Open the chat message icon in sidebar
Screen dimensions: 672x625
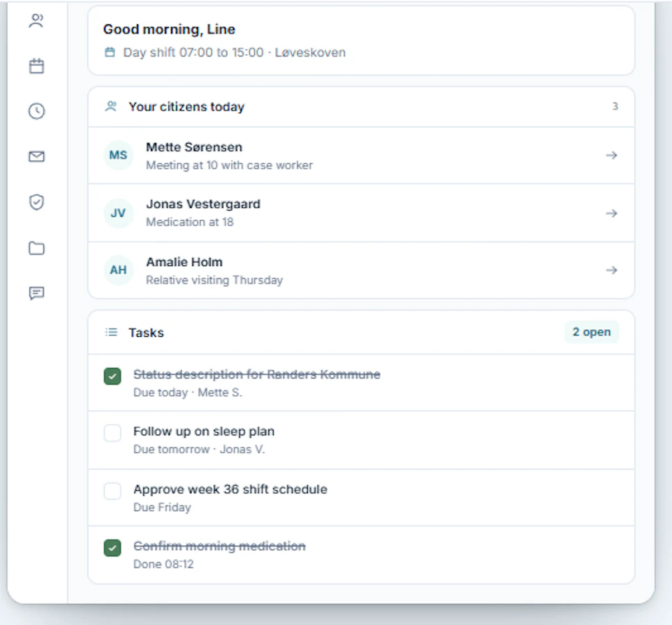pos(36,294)
